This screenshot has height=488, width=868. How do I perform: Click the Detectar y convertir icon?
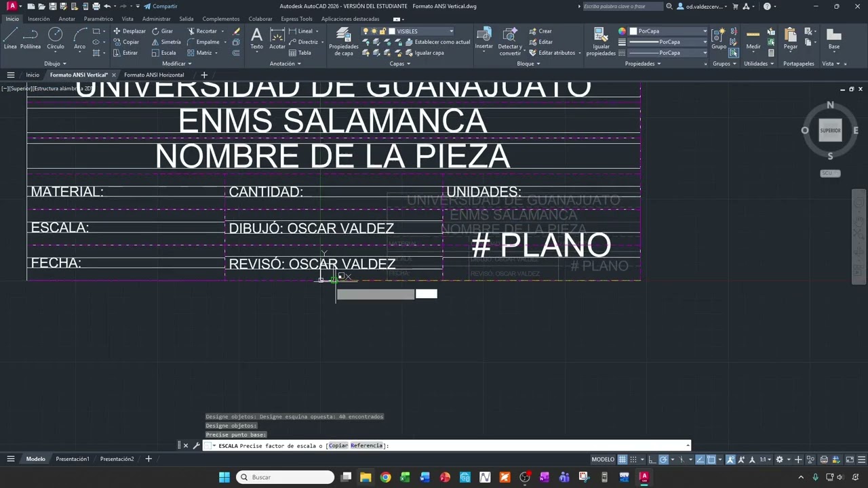click(510, 42)
